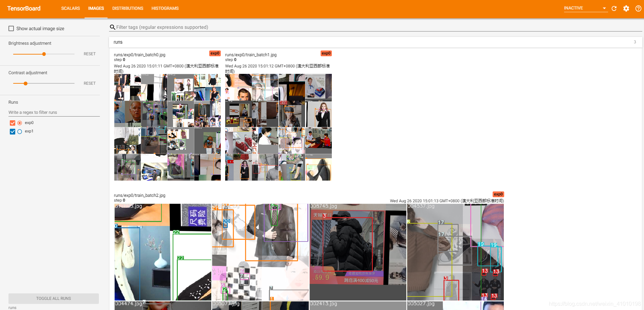
Task: Switch to the DISTRIBUTIONS tab
Action: (128, 8)
